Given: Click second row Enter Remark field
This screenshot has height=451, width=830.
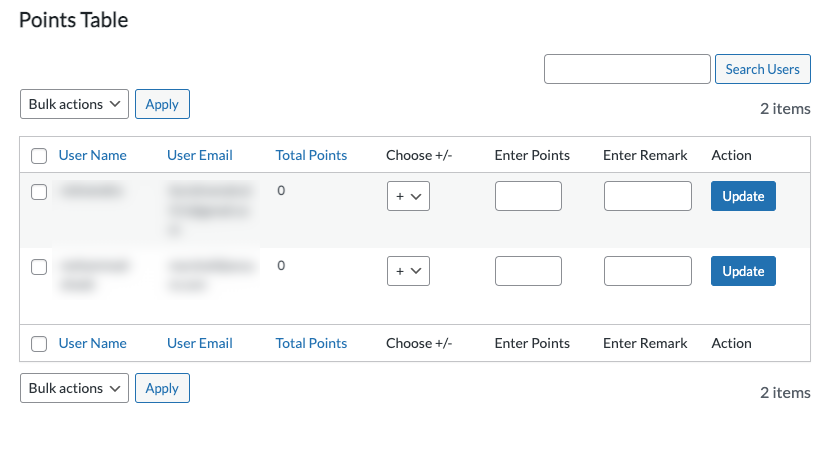Looking at the screenshot, I should 647,271.
